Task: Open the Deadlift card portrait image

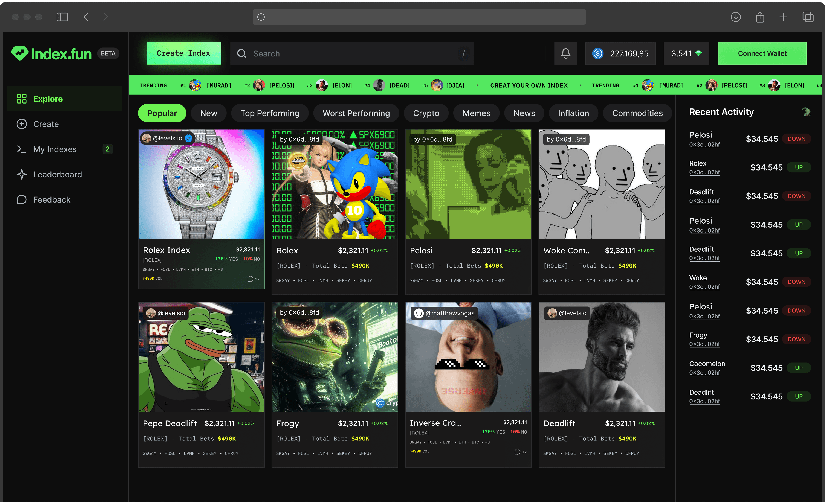Action: (602, 357)
